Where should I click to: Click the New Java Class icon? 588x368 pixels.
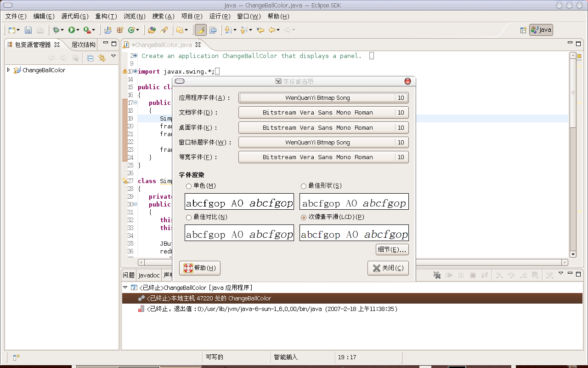(x=131, y=30)
